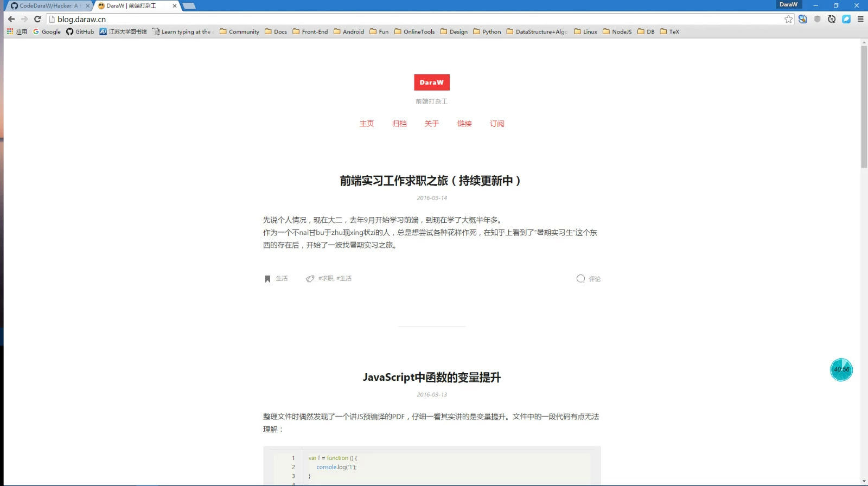This screenshot has width=868, height=486.
Task: Switch to CodeDaraW/Hacker GitHub tab
Action: 48,5
